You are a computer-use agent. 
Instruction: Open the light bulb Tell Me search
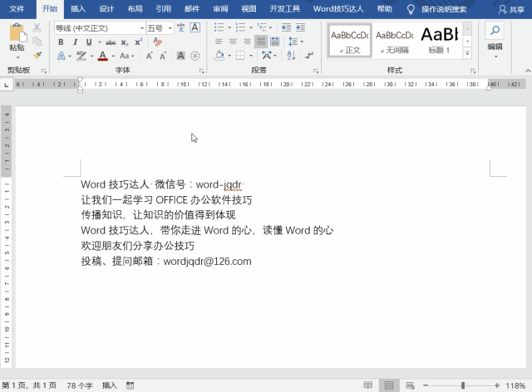[x=411, y=9]
